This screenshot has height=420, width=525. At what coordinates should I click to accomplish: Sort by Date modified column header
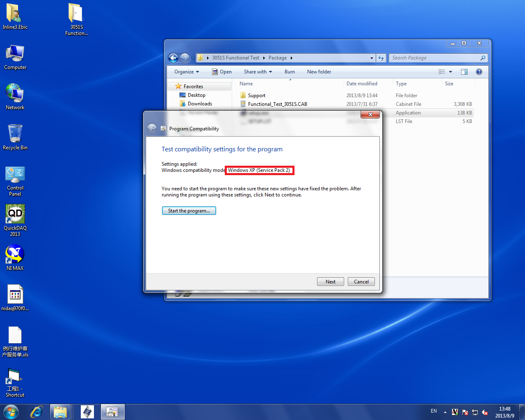[368, 84]
